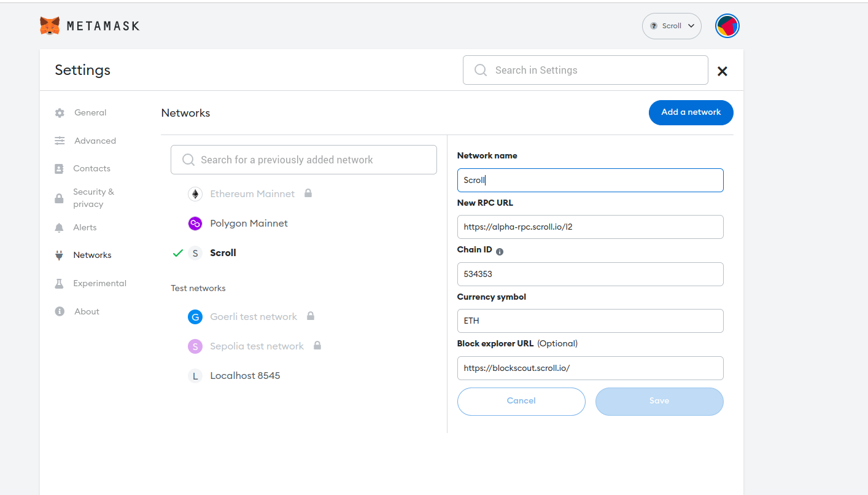Click the Contacts address book icon
Screen dimensions: 868x495
tap(59, 168)
